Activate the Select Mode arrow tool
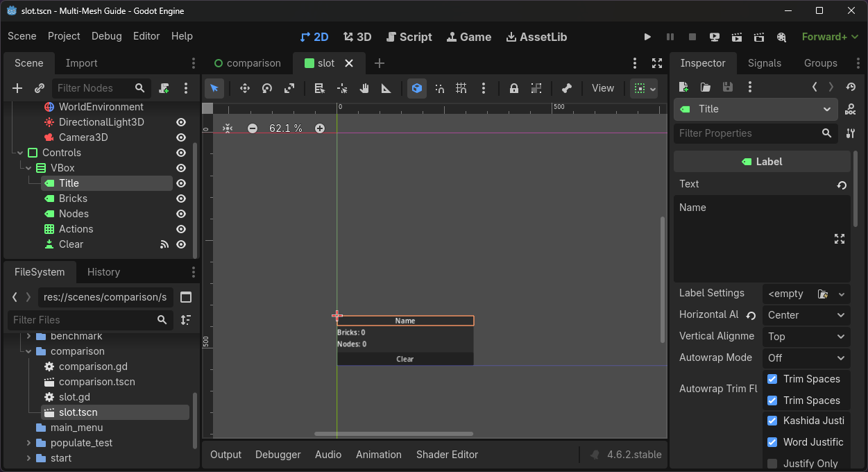The image size is (868, 472). 214,88
